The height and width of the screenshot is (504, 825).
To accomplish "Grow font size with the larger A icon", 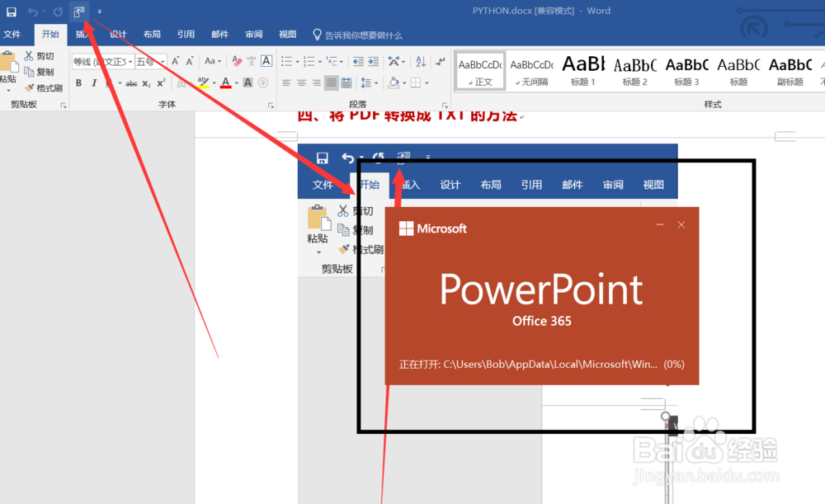I will click(x=175, y=61).
